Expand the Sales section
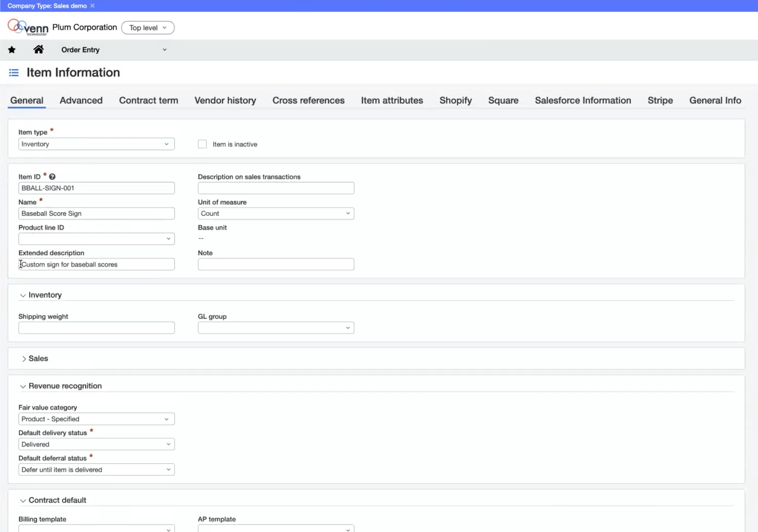Screen dimensions: 758x532 click(24, 358)
